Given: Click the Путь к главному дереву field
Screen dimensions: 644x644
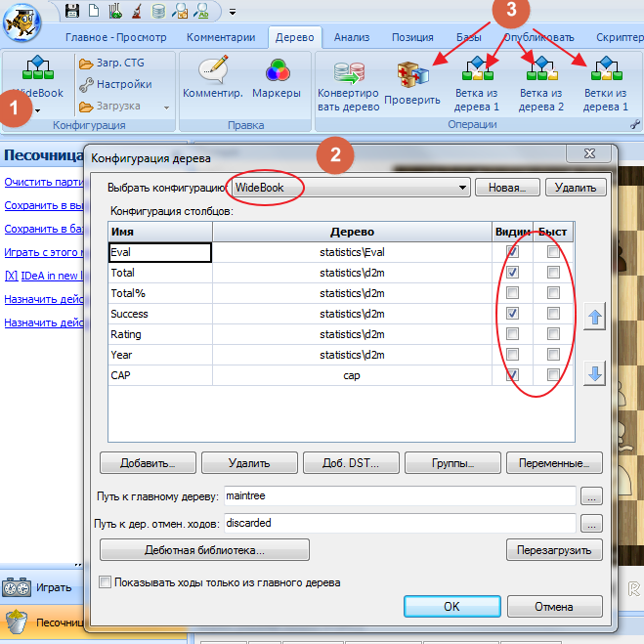Looking at the screenshot, I should [399, 496].
